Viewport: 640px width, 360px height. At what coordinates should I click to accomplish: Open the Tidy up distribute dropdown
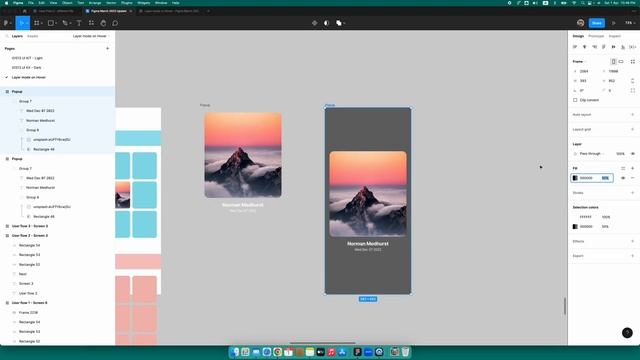coord(632,47)
